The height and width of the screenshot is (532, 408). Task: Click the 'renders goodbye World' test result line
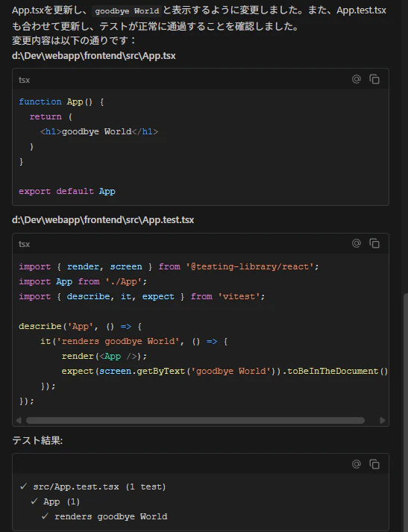click(104, 516)
